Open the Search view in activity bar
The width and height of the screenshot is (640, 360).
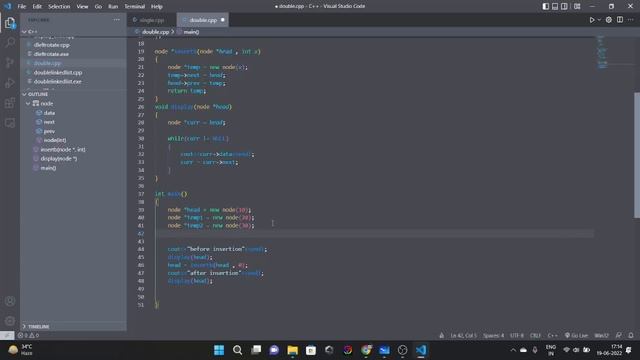coord(10,42)
